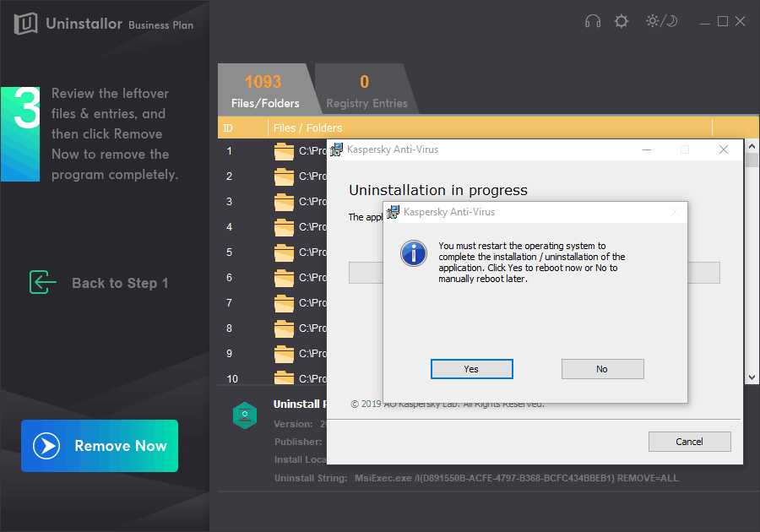Click the Back to Step 1 arrow icon
Screen dimensions: 760x532
click(43, 282)
